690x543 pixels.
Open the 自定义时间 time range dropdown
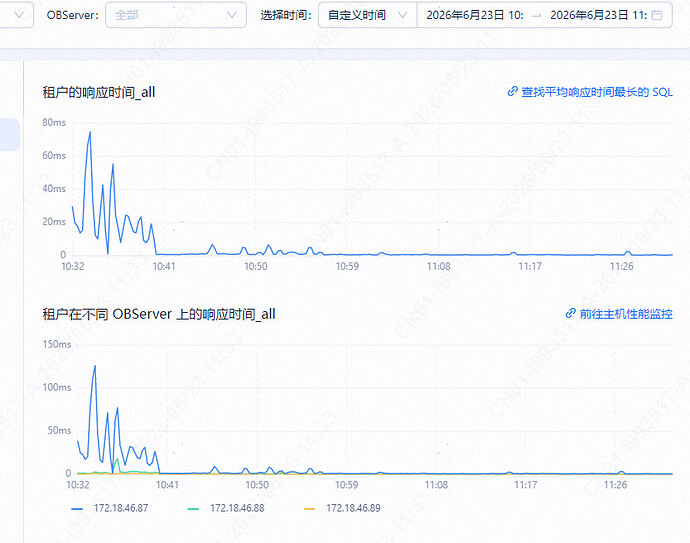click(x=367, y=15)
